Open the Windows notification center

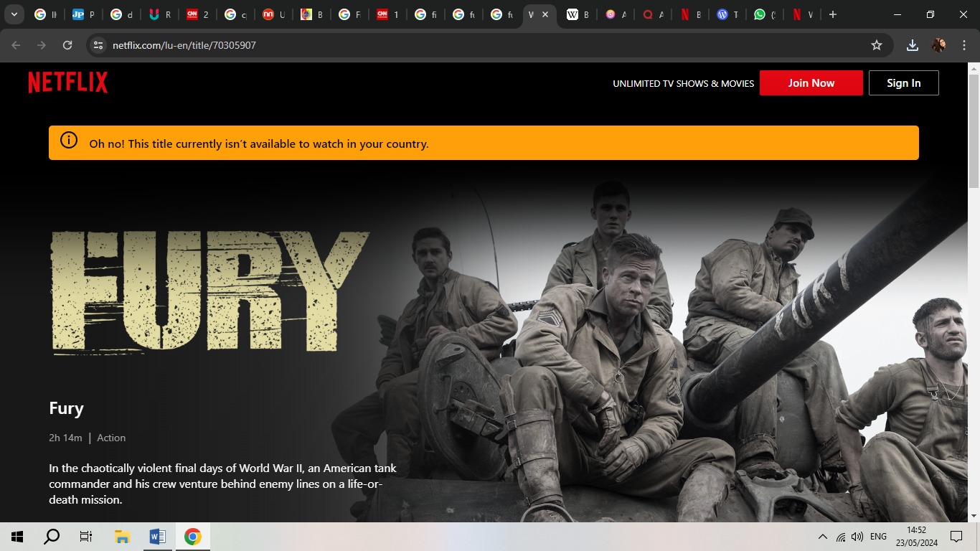956,537
